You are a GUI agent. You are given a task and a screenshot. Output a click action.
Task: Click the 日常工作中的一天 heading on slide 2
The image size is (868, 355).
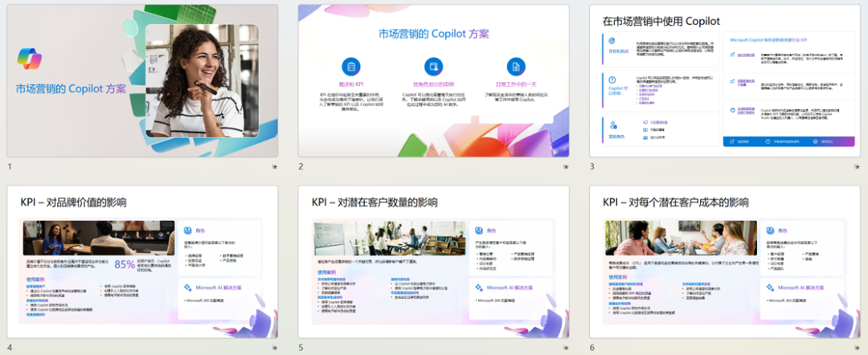pos(516,84)
